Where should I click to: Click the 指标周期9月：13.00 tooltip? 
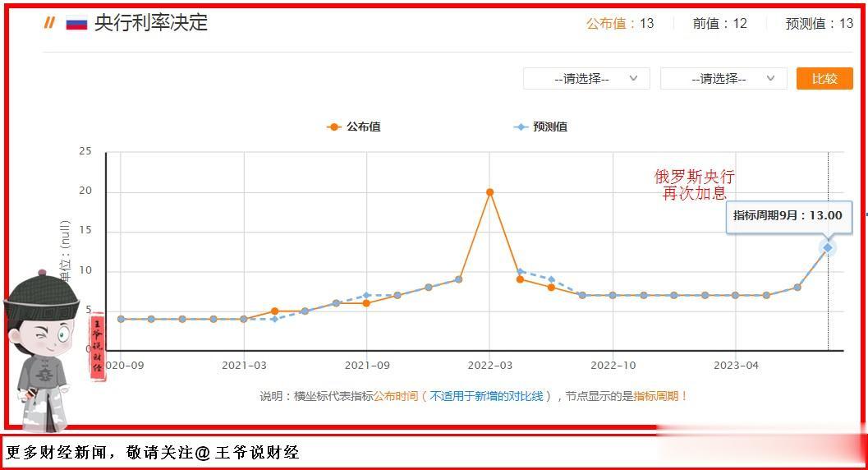pos(788,216)
